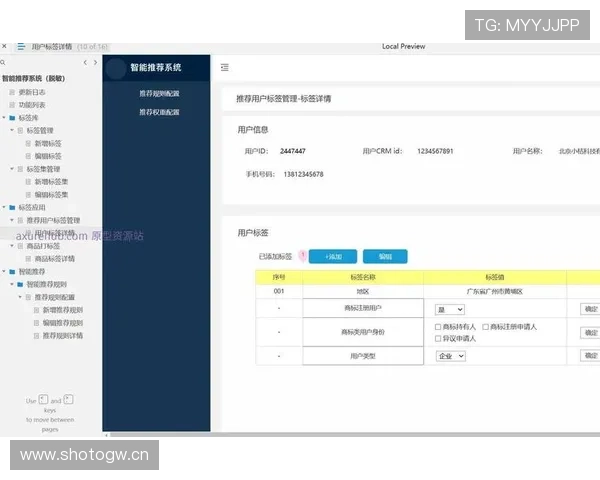Open the 编辑推荐规则 page in sitemap
Screen dimensions: 600x480
pyautogui.click(x=63, y=323)
